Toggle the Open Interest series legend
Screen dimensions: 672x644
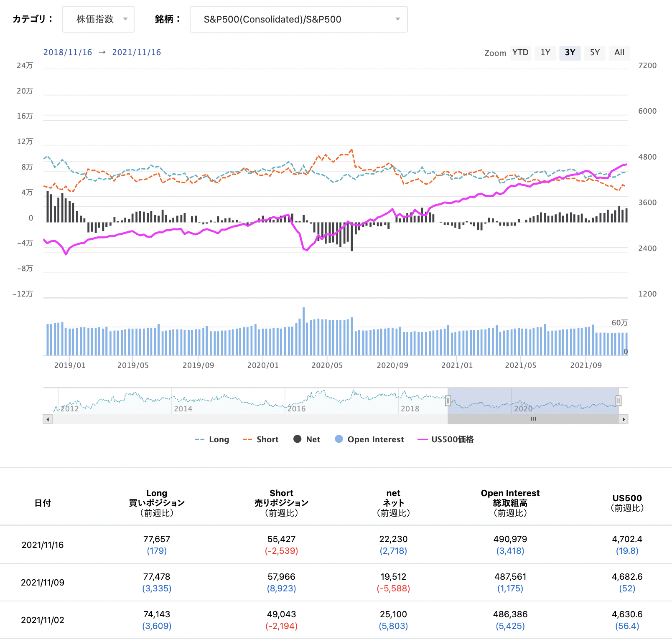coord(369,439)
